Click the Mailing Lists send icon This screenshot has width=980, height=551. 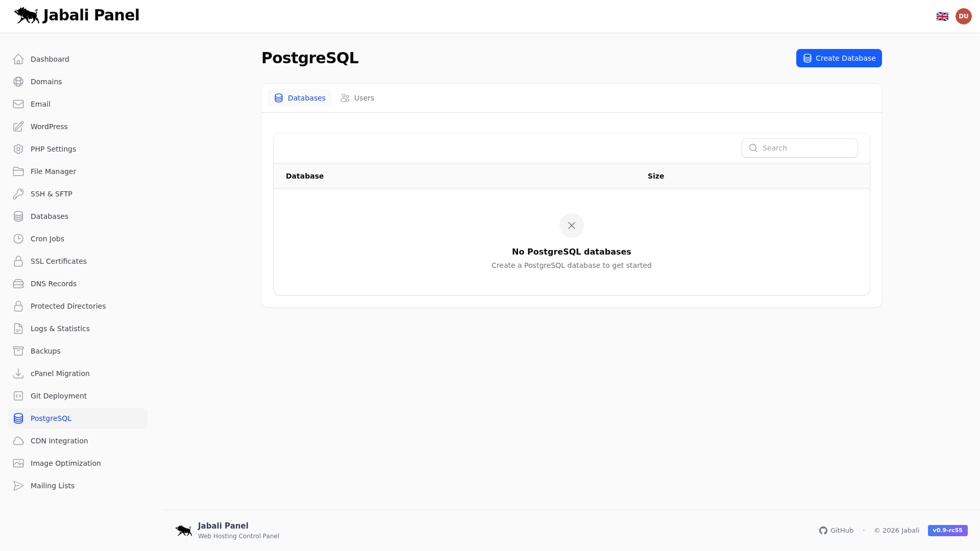pos(18,486)
